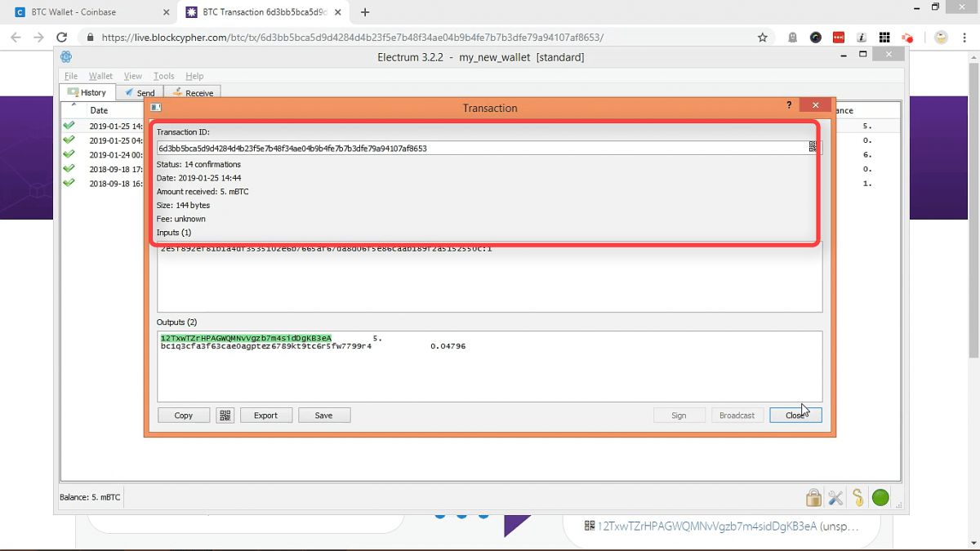Switch to the Receive tab

pos(193,93)
